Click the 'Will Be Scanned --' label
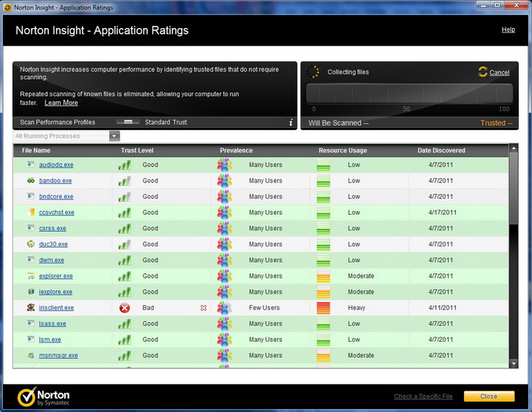The width and height of the screenshot is (532, 412). coord(338,123)
